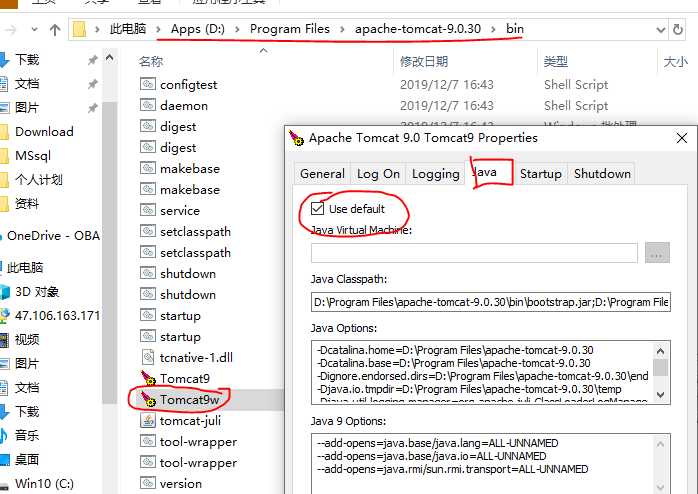698x494 pixels.
Task: Expand the chevron after apache-tomcat-9.0.30
Action: point(493,29)
